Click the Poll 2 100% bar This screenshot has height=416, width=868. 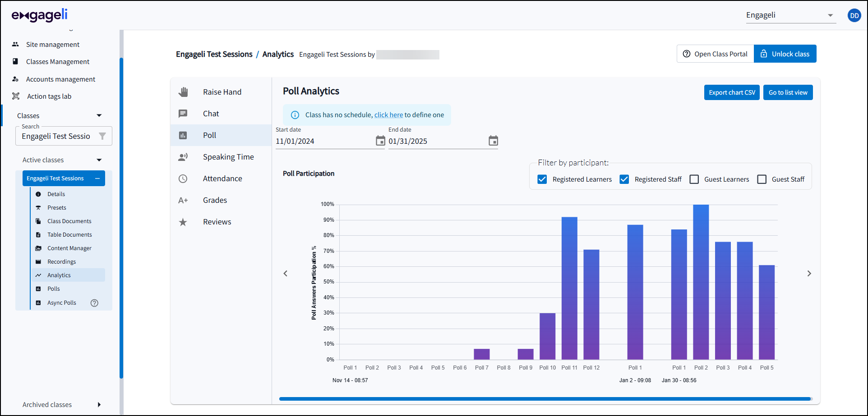coord(701,282)
